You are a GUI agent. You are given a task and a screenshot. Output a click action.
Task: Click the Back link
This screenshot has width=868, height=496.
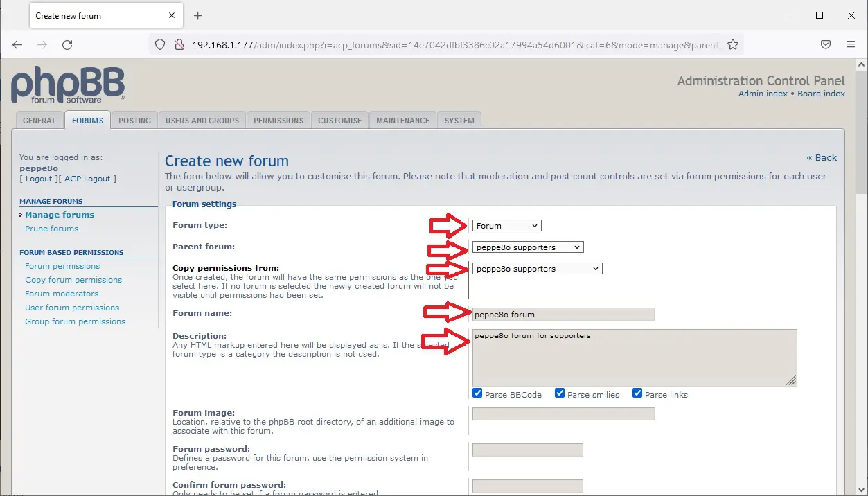pyautogui.click(x=822, y=158)
